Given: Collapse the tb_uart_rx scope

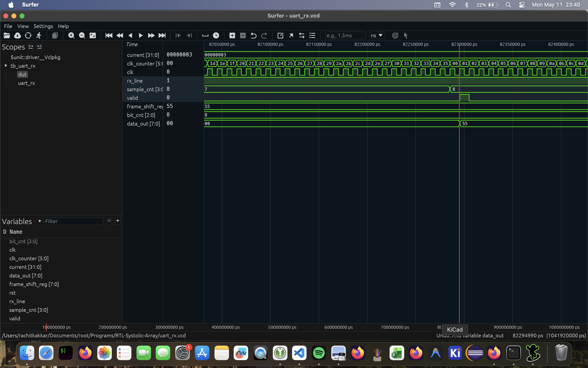Looking at the screenshot, I should 6,66.
